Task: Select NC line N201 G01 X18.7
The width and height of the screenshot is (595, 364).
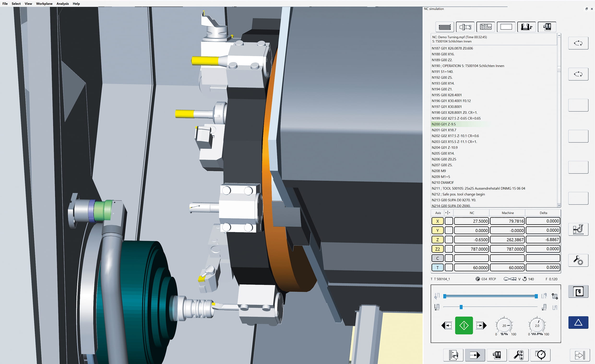Action: tap(444, 130)
